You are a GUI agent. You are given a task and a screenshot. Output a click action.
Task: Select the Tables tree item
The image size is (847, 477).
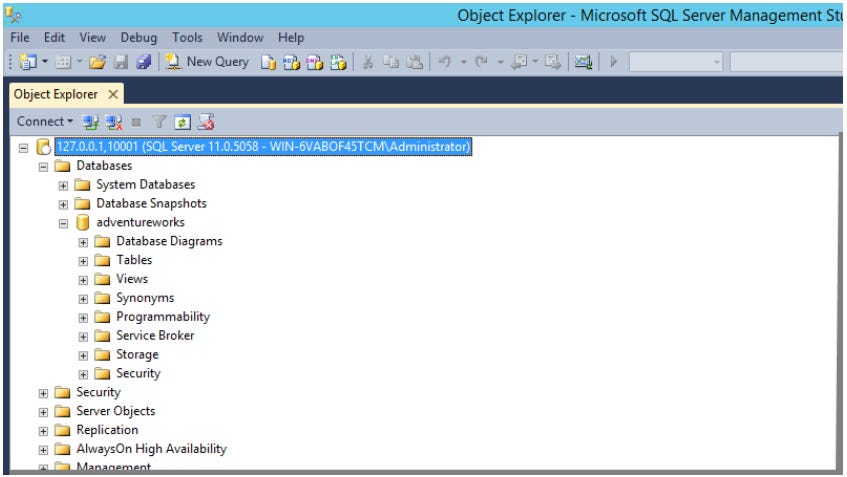[134, 260]
